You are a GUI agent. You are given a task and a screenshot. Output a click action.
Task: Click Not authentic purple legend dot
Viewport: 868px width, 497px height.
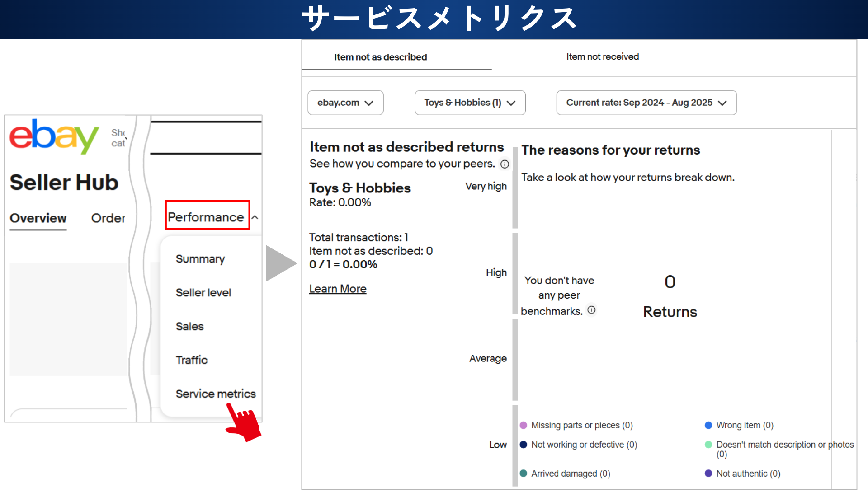pos(708,474)
